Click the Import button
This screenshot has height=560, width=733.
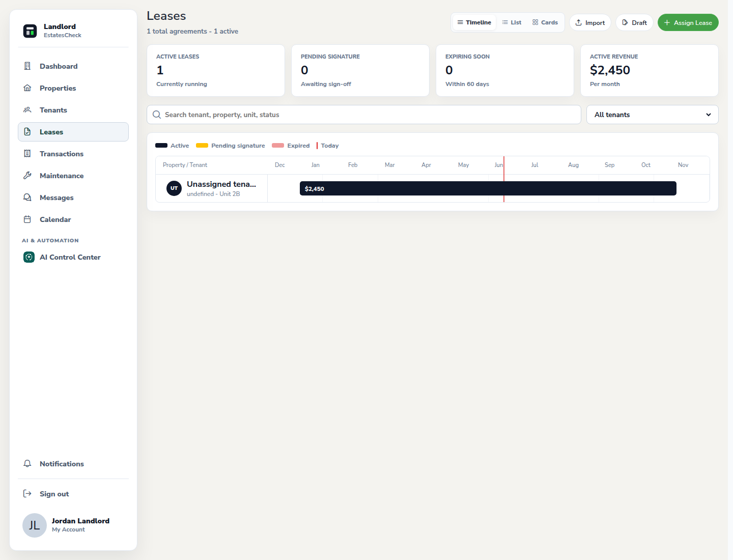590,22
